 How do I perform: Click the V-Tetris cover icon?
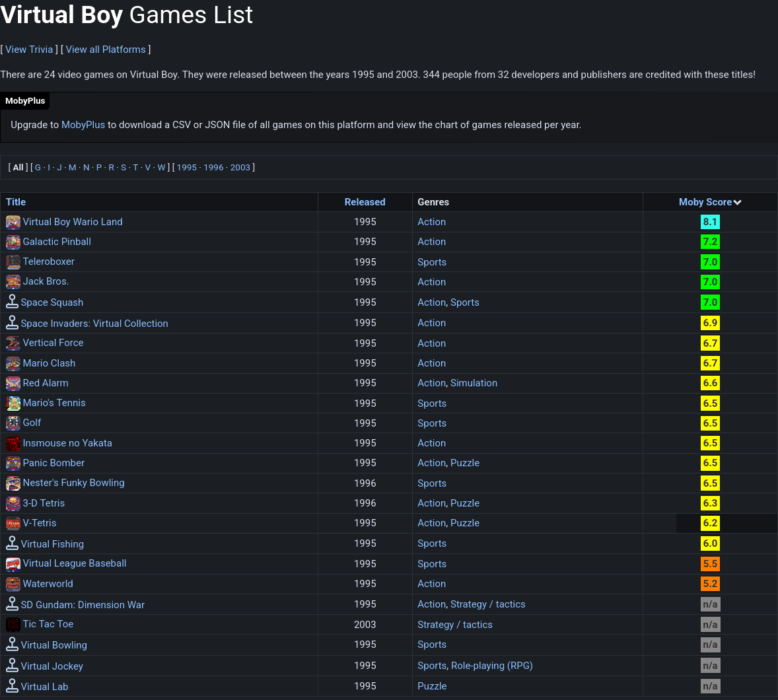click(x=13, y=523)
